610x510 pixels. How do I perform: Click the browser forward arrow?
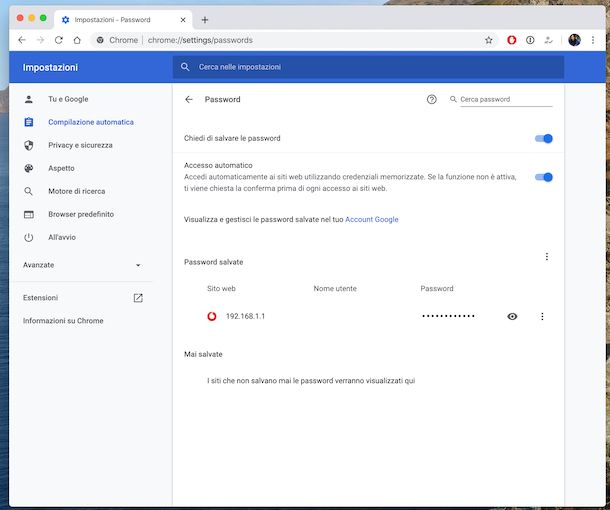pyautogui.click(x=40, y=40)
